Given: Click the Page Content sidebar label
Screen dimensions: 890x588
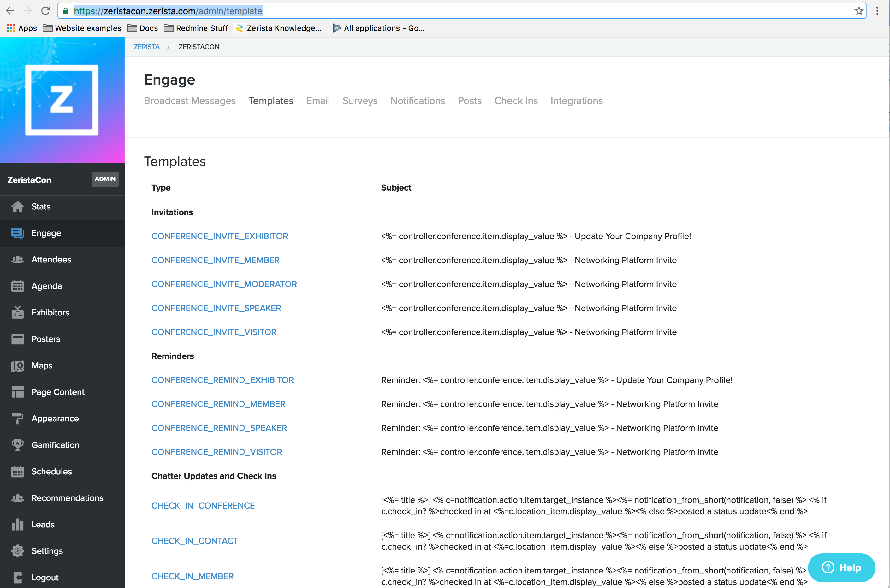Looking at the screenshot, I should point(58,392).
